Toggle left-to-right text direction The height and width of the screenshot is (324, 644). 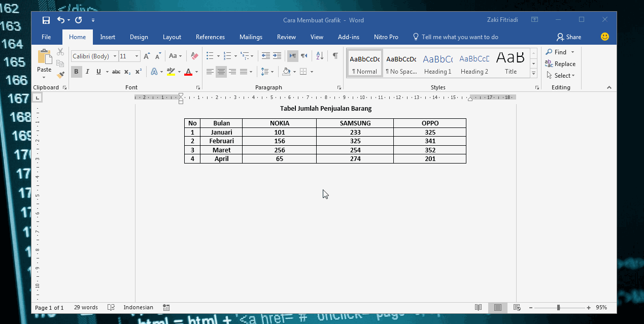click(293, 56)
